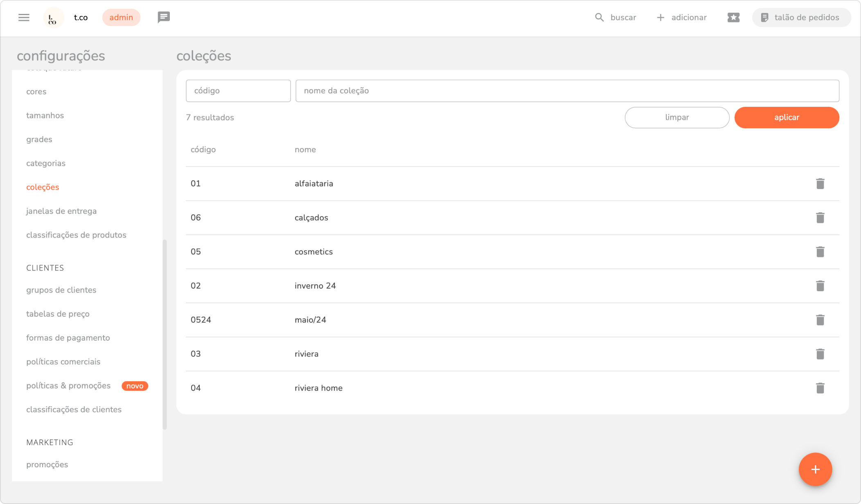Apply the filter with aplicar

[787, 117]
